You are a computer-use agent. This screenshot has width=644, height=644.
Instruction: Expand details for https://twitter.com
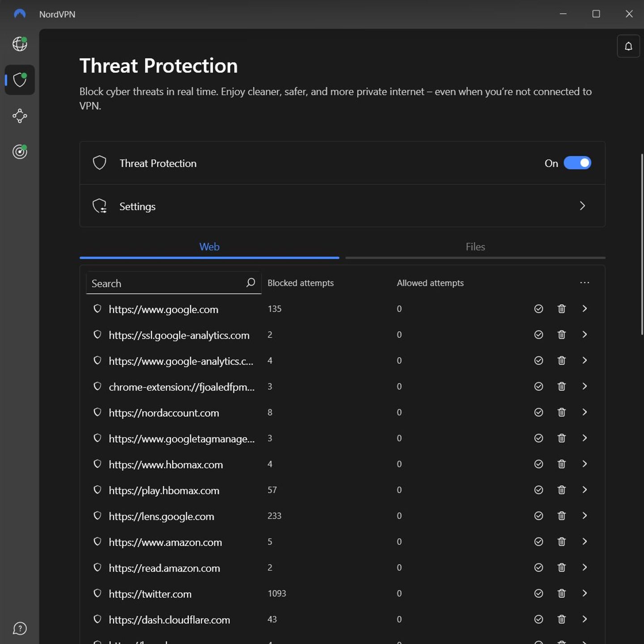click(585, 593)
